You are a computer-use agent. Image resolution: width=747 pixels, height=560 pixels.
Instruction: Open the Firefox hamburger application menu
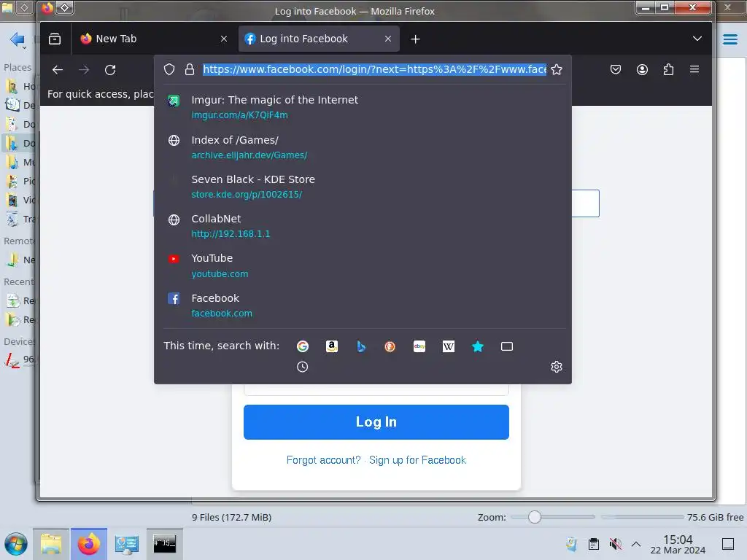click(x=694, y=69)
